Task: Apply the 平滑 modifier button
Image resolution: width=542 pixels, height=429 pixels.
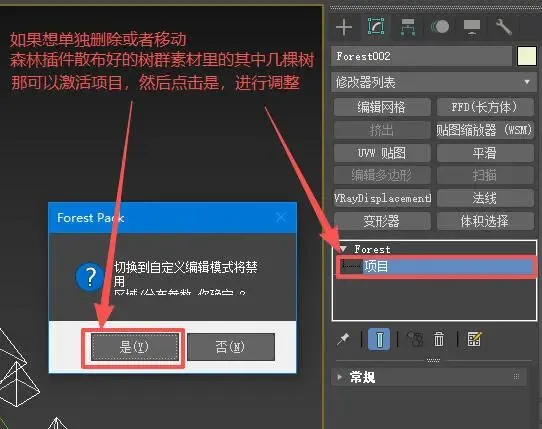Action: pos(485,153)
